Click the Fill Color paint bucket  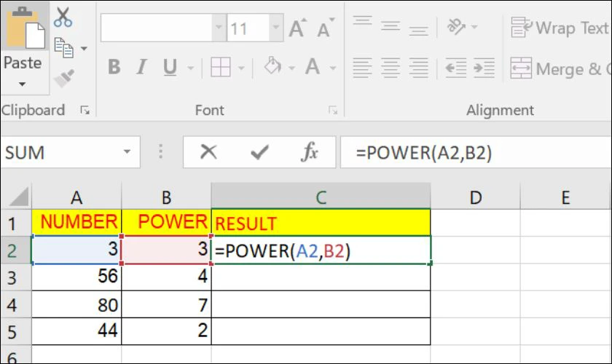click(x=272, y=66)
